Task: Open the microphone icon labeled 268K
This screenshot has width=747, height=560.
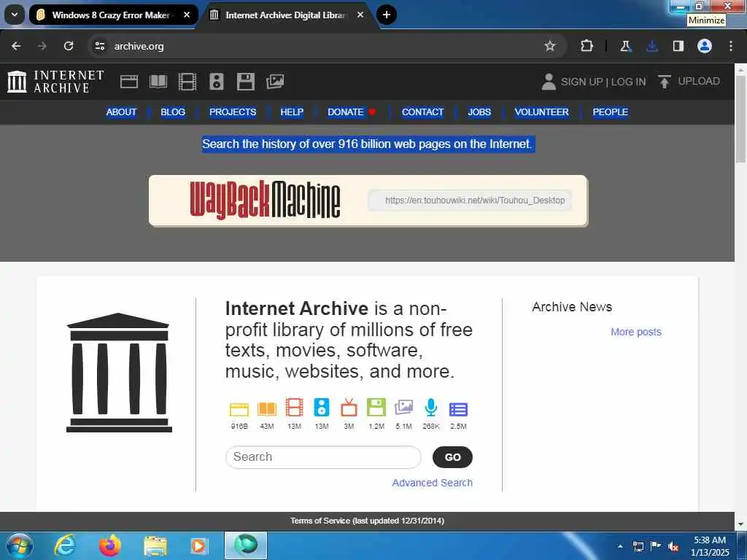Action: coord(430,408)
